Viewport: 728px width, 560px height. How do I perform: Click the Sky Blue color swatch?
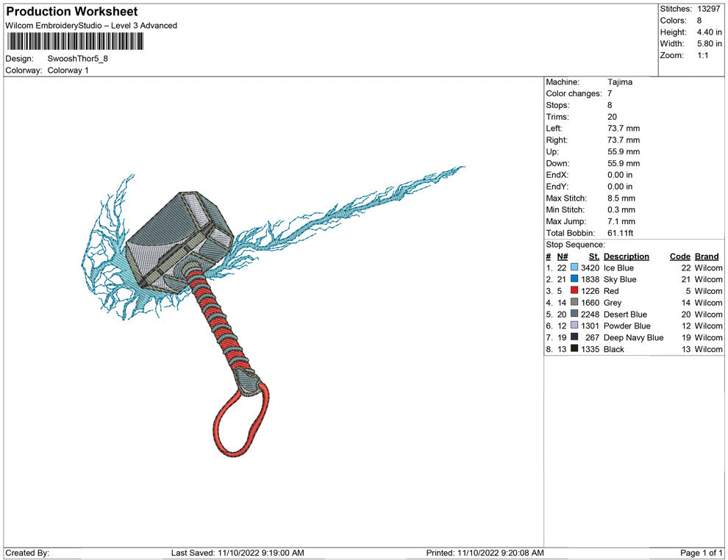(x=574, y=279)
